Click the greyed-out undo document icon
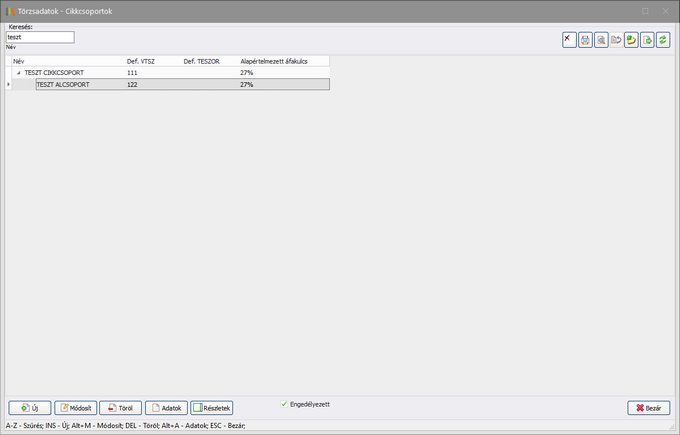The width and height of the screenshot is (680, 435). 616,40
